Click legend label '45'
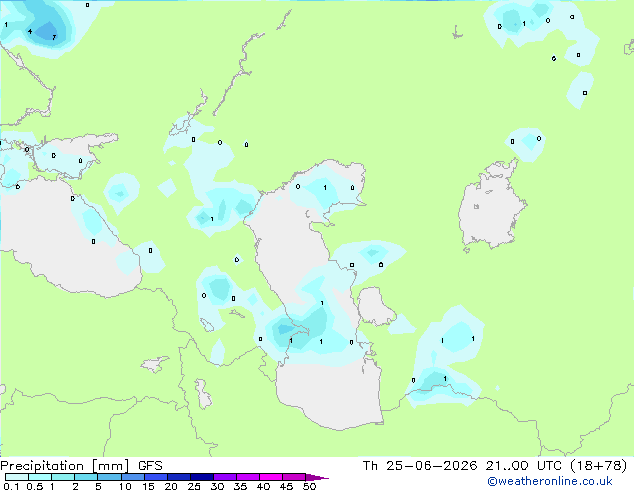The height and width of the screenshot is (490, 634). coord(286,486)
